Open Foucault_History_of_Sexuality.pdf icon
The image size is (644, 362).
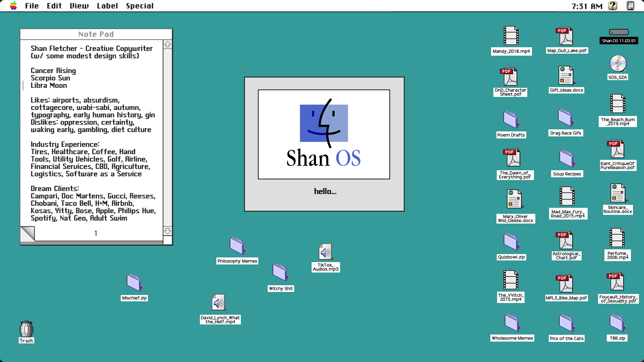(616, 282)
